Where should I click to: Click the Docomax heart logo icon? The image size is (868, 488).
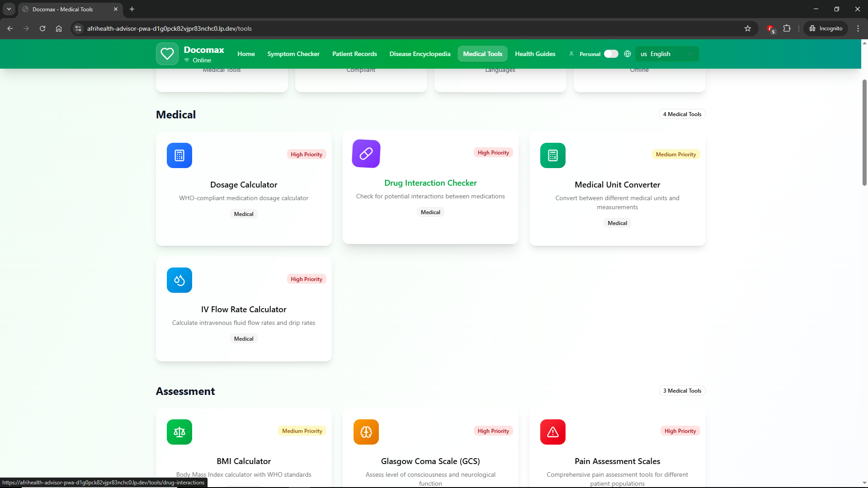tap(167, 54)
